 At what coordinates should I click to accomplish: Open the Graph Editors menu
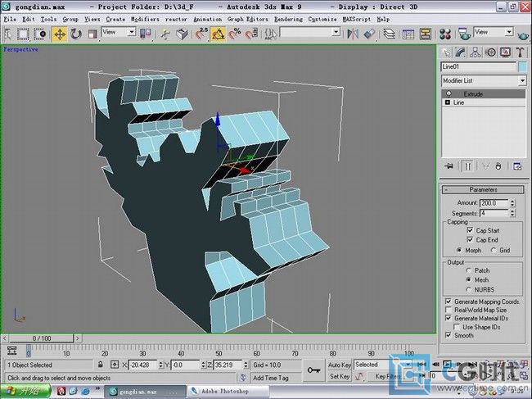click(x=248, y=20)
